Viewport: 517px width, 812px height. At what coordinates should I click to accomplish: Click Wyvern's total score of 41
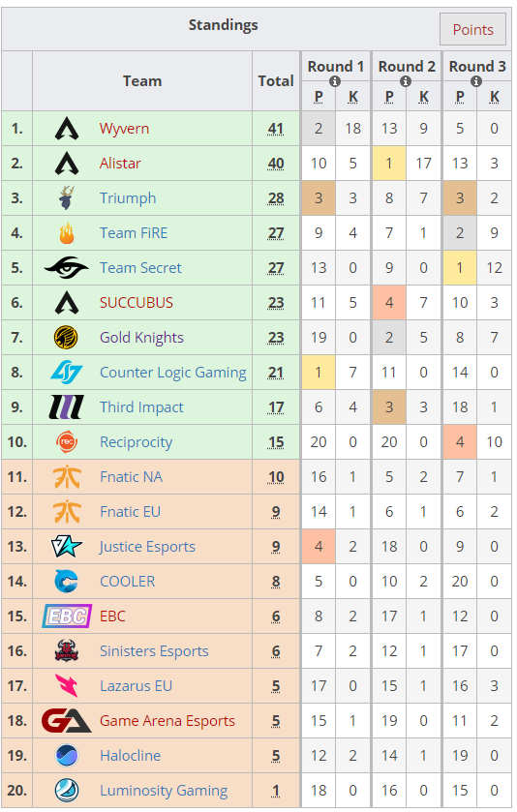(276, 129)
